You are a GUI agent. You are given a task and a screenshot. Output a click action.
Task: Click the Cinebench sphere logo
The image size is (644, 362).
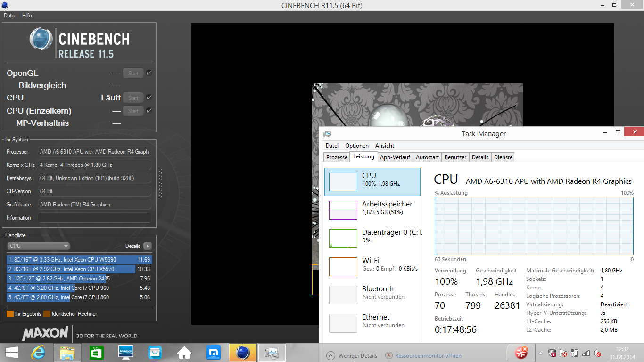tap(41, 39)
